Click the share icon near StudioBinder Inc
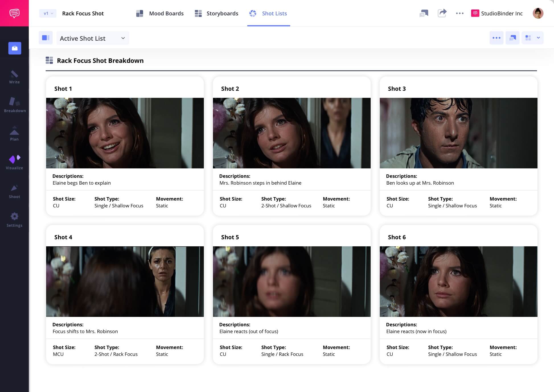 (442, 13)
